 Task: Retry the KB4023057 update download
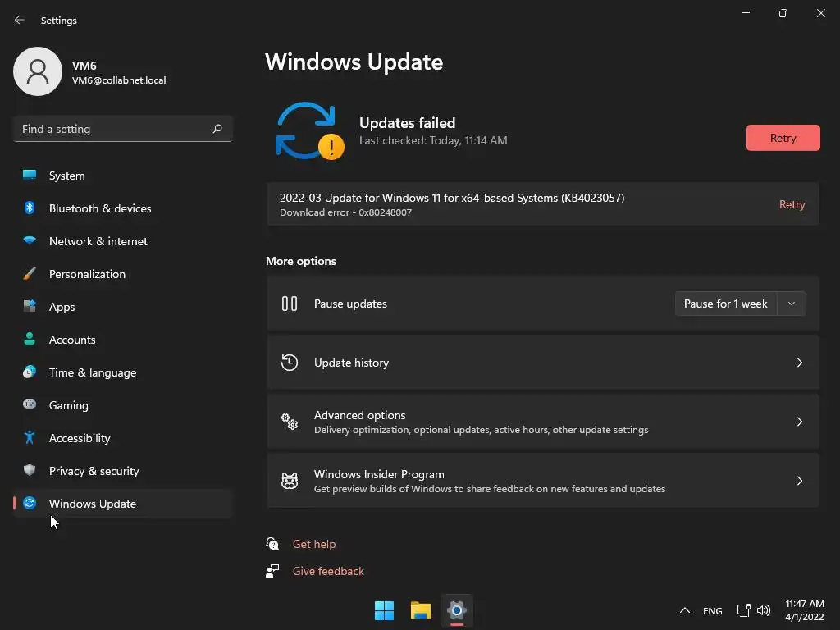pyautogui.click(x=792, y=204)
